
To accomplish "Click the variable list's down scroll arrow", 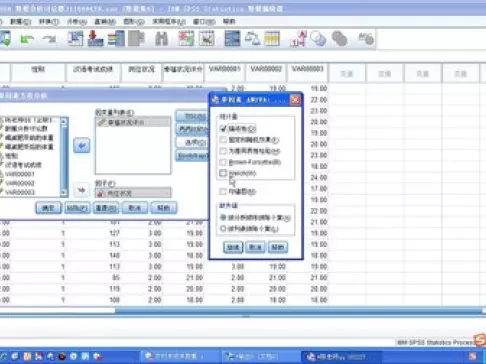I will click(x=64, y=192).
